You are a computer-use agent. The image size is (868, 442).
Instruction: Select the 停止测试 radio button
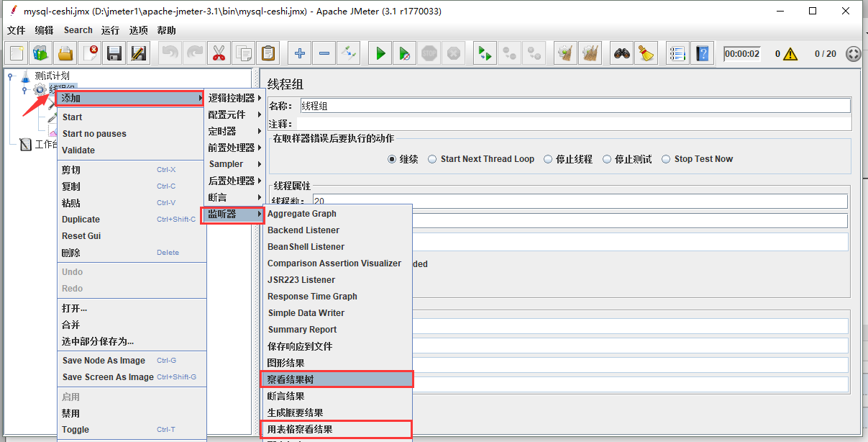click(607, 159)
